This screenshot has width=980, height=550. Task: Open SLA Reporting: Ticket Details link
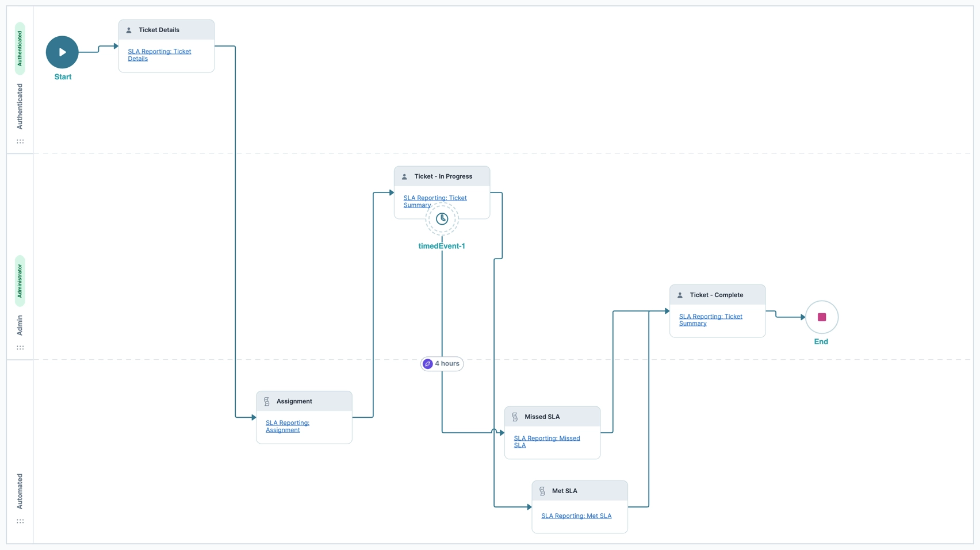coord(159,55)
